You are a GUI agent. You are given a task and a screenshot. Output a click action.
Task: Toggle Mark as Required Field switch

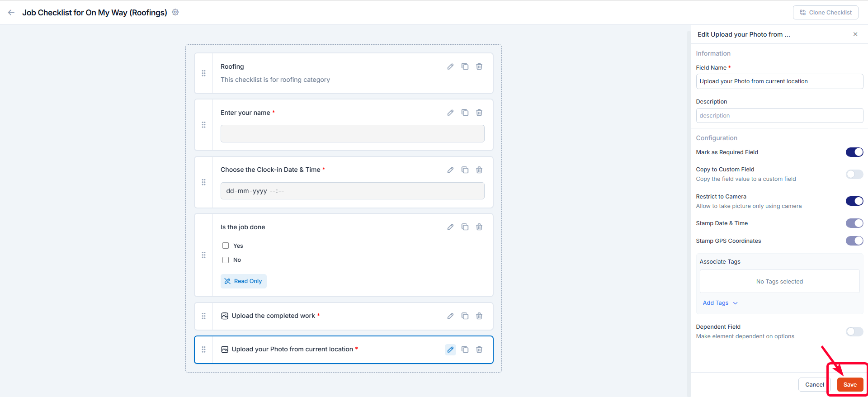tap(854, 152)
